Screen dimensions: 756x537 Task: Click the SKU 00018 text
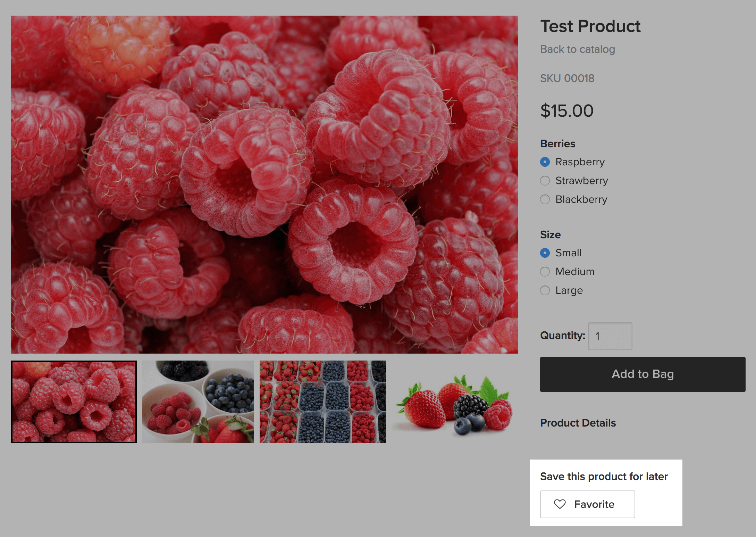click(x=567, y=79)
